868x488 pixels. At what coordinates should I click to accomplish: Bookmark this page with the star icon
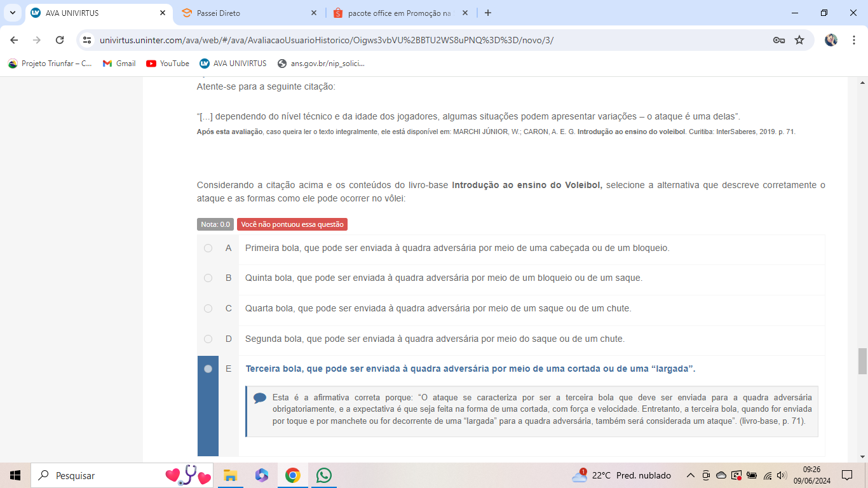click(799, 40)
